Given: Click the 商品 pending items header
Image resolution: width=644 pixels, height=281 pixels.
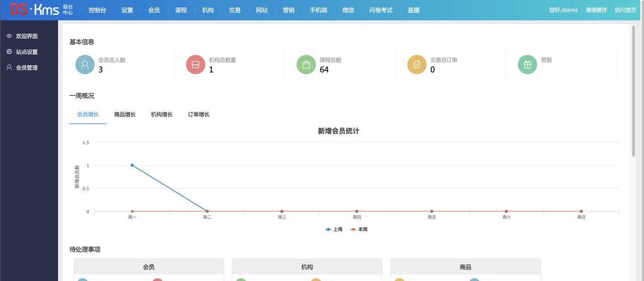Looking at the screenshot, I should (465, 267).
